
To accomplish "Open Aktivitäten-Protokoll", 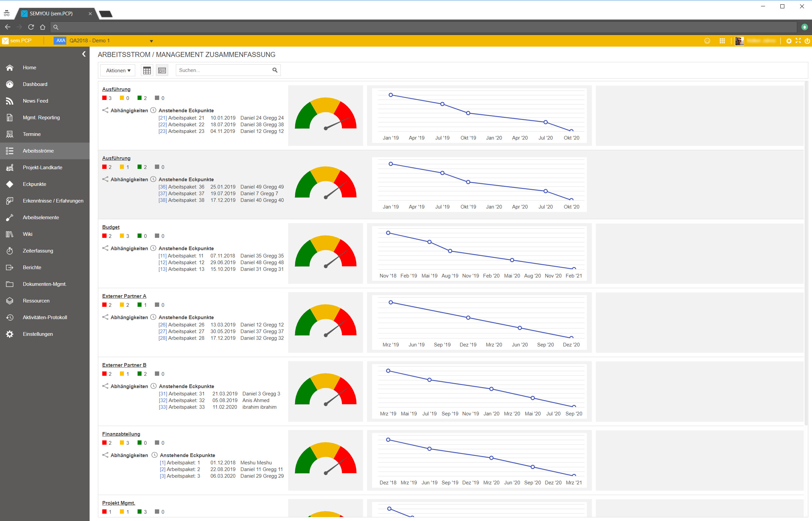I will (45, 317).
